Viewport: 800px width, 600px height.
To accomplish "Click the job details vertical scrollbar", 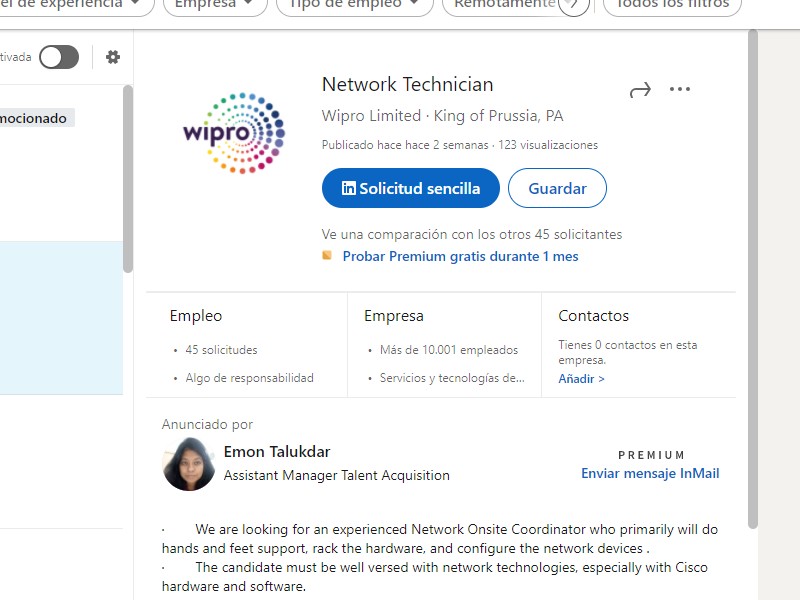I will [x=753, y=280].
